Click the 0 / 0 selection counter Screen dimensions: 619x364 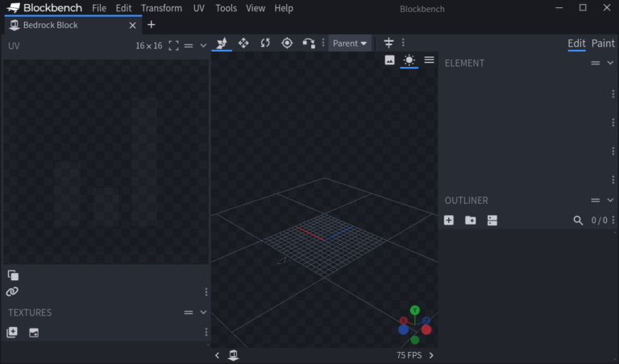(x=600, y=221)
